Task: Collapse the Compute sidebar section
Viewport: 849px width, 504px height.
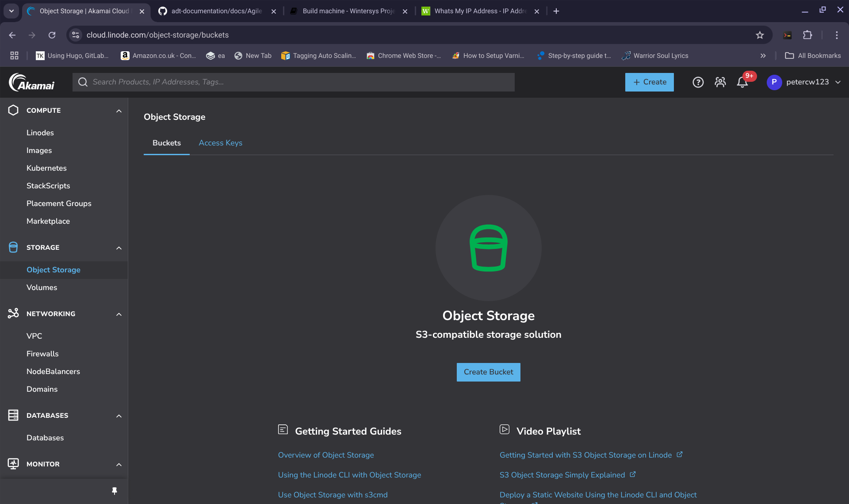Action: click(x=119, y=111)
